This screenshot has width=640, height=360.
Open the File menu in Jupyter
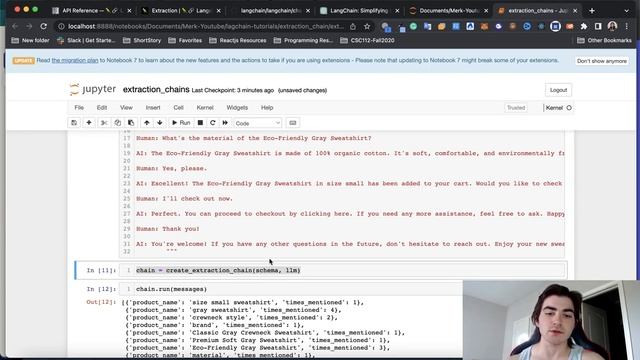tap(79, 108)
